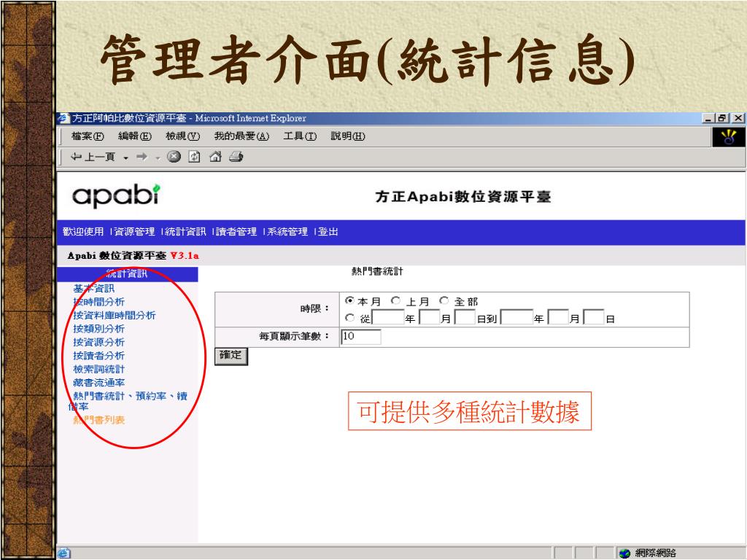This screenshot has height=560, width=747.
Task: Click the Back (上一頁) toolbar button
Action: coord(93,157)
